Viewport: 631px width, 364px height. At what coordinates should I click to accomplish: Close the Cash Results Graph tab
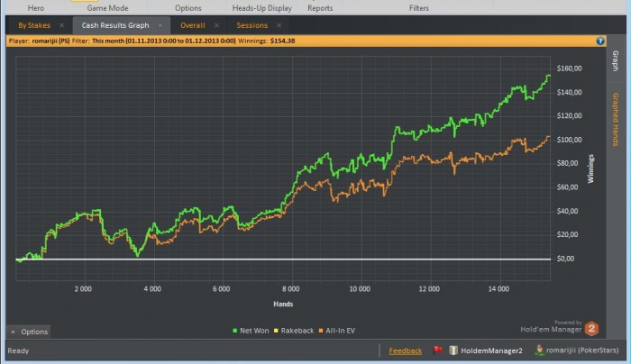click(x=160, y=25)
